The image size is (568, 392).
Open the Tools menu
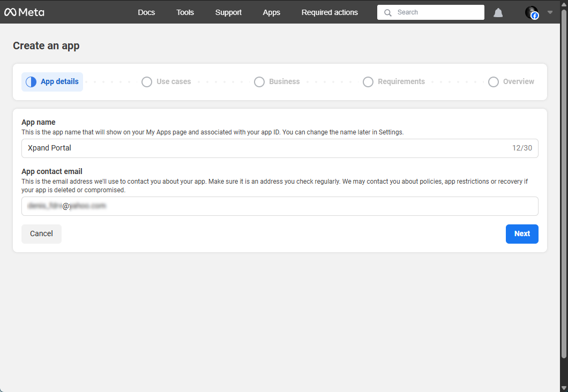185,12
